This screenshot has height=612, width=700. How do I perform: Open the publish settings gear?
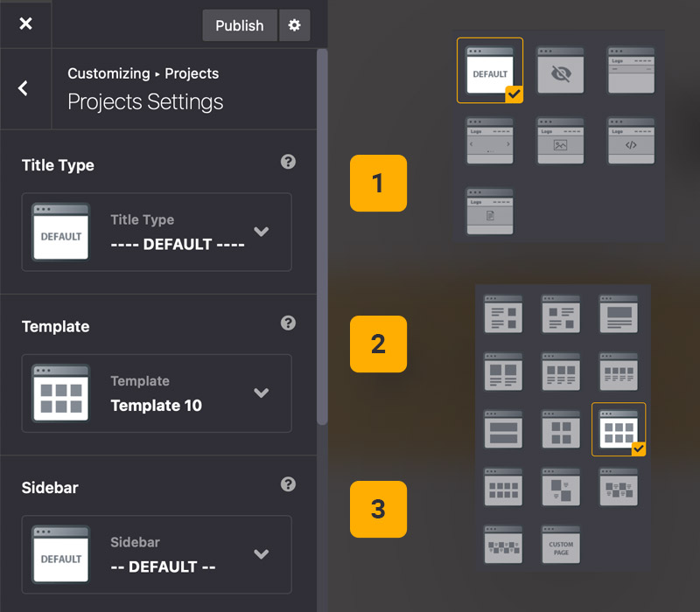click(294, 25)
